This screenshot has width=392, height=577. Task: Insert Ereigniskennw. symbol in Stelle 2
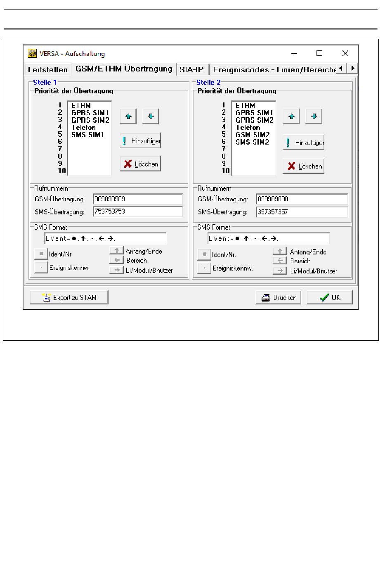(204, 268)
